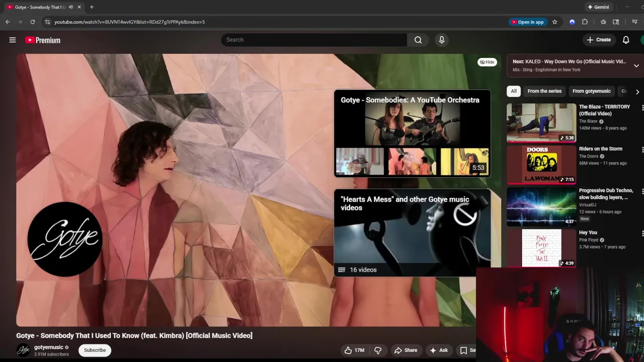Open the bookmarks star toolbar icon
Image resolution: width=644 pixels, height=362 pixels.
click(x=603, y=22)
